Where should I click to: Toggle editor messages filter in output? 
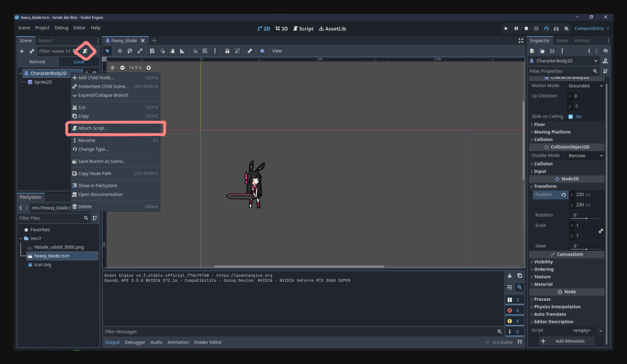point(514,331)
